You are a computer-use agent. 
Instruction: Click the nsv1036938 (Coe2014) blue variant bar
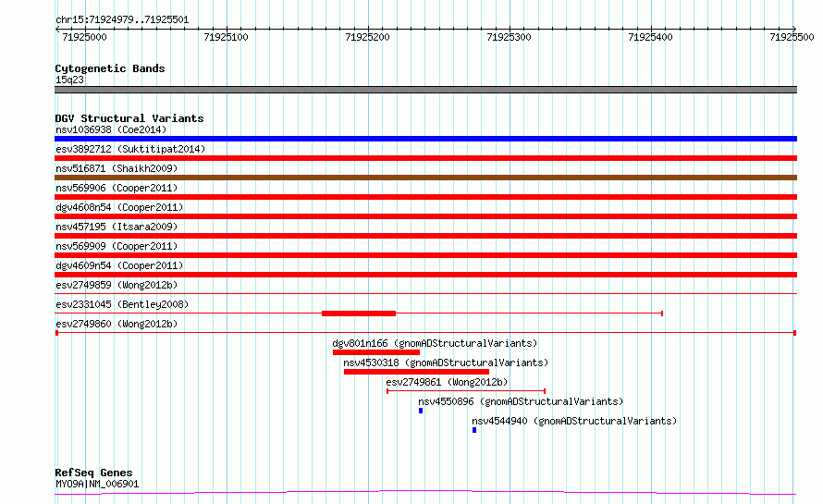(425, 139)
